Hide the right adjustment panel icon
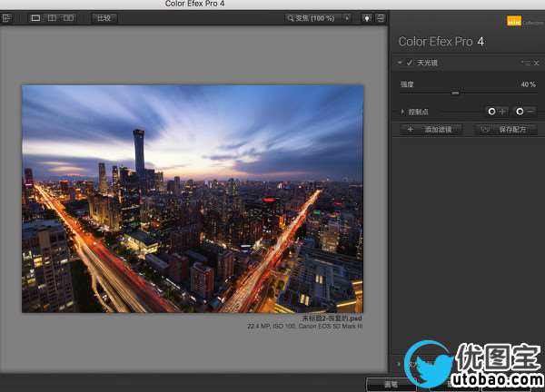545x392 pixels. [x=381, y=18]
